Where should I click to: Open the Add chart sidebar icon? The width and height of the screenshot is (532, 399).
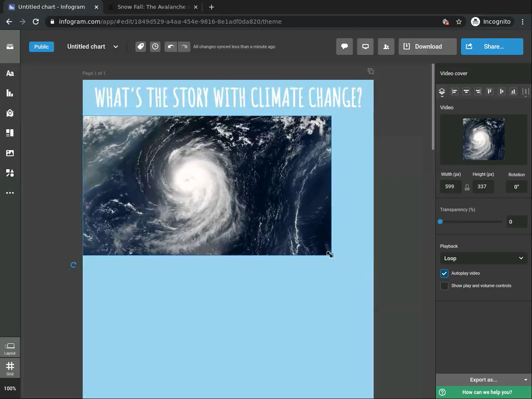point(10,93)
